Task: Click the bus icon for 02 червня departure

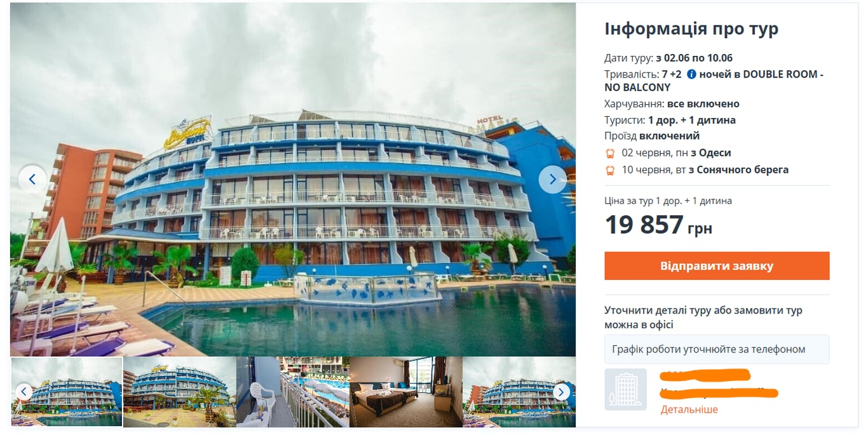Action: (x=610, y=153)
